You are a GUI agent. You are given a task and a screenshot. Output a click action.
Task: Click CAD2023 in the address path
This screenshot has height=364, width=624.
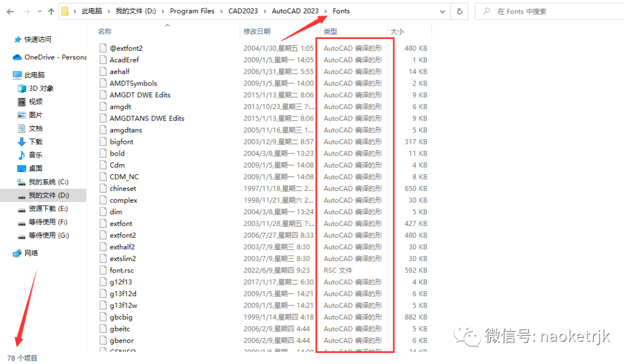243,11
